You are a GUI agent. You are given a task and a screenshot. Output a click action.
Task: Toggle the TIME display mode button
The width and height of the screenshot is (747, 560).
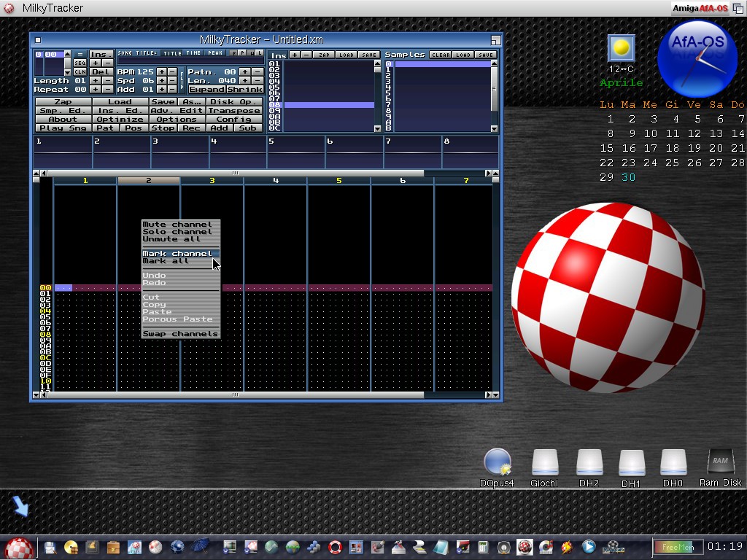click(x=193, y=53)
